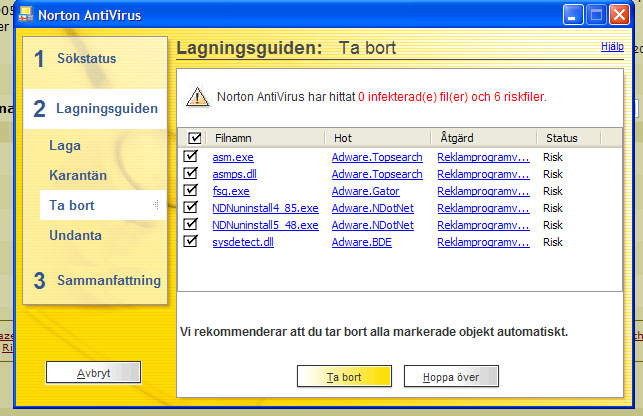The width and height of the screenshot is (643, 416).
Task: Click the Hoppa över button
Action: tap(451, 376)
